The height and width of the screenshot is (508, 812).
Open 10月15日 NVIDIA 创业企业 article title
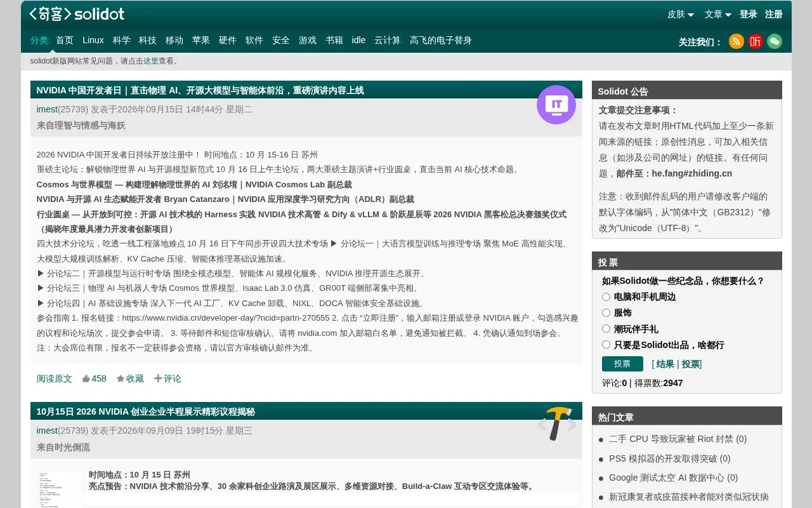(146, 411)
